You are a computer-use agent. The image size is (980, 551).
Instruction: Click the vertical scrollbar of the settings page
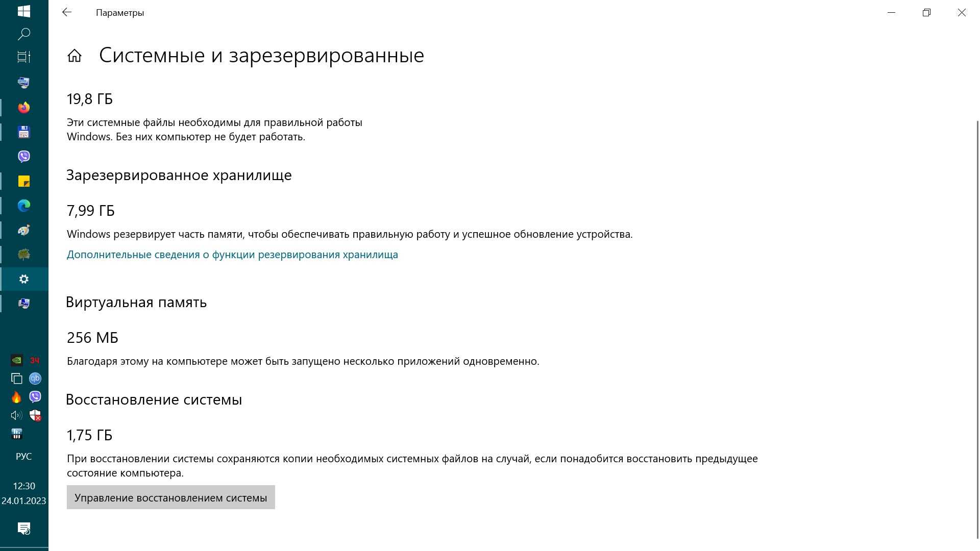tap(977, 327)
